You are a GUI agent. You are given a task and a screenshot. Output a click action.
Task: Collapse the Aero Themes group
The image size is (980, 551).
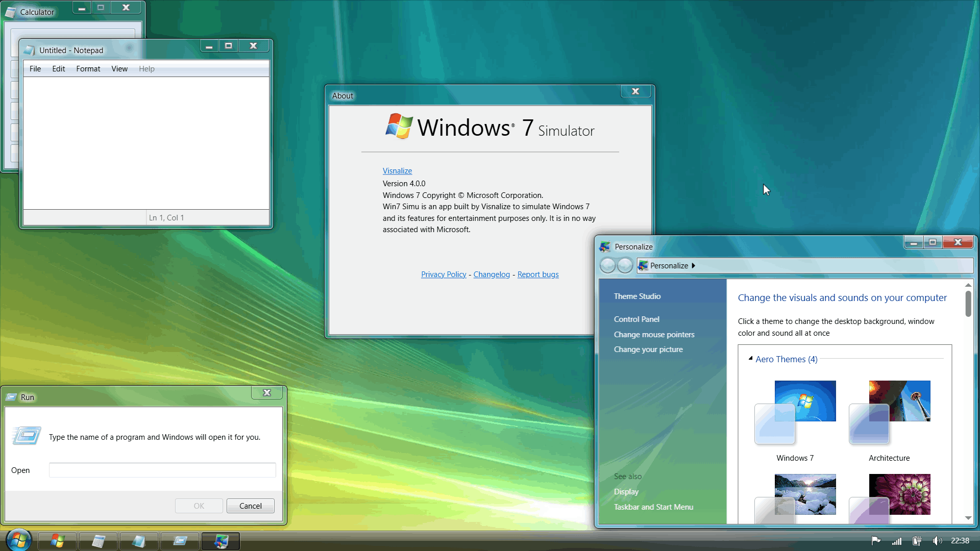pyautogui.click(x=751, y=359)
